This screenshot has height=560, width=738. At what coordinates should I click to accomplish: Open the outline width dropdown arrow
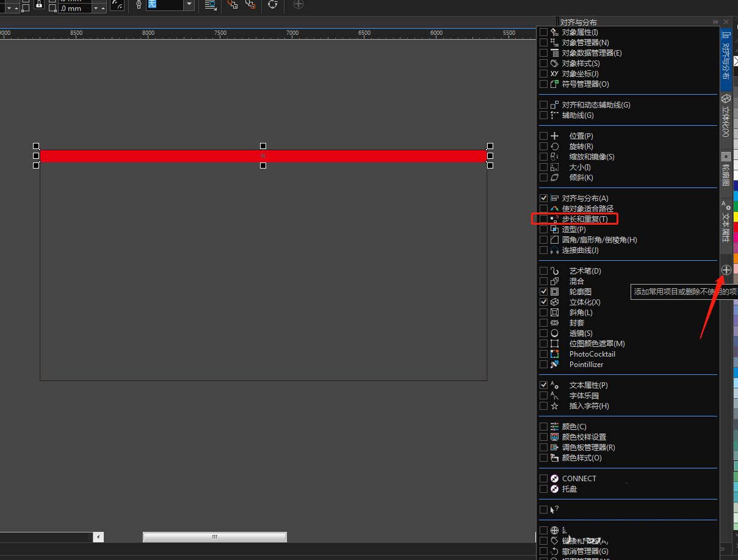pyautogui.click(x=189, y=4)
